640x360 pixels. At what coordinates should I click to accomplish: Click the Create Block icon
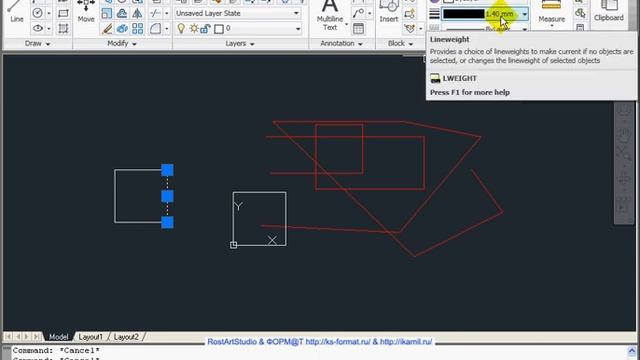[x=409, y=13]
